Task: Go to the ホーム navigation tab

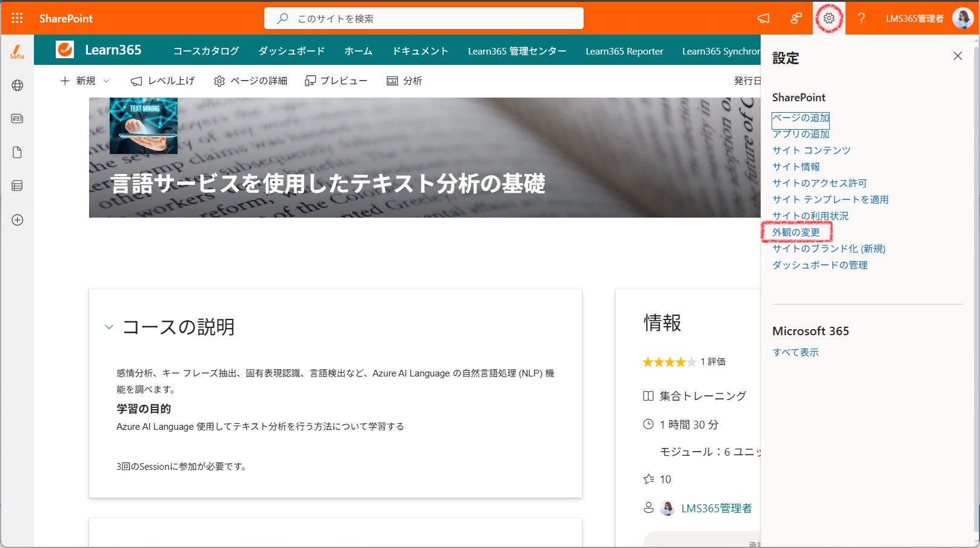Action: pyautogui.click(x=358, y=51)
